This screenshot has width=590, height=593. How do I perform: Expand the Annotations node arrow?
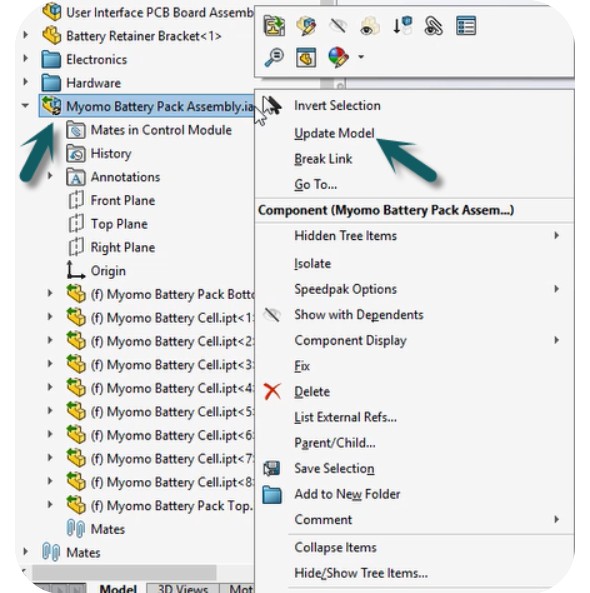point(50,176)
